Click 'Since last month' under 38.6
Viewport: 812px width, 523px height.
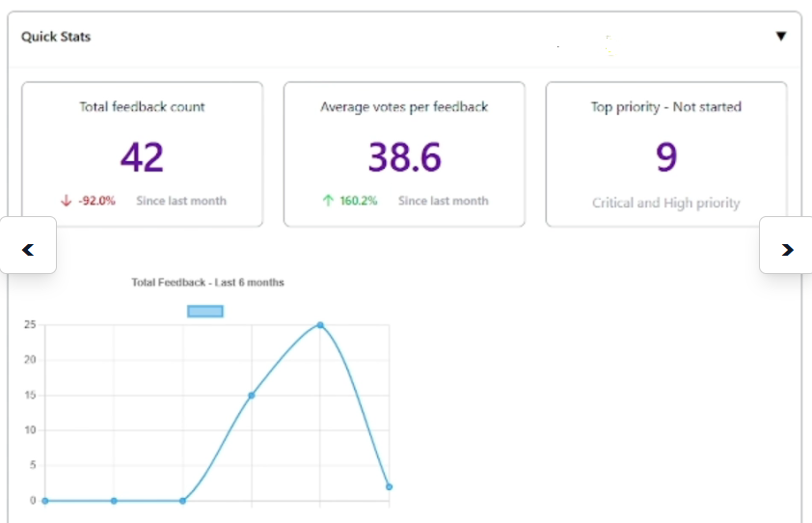(x=444, y=201)
